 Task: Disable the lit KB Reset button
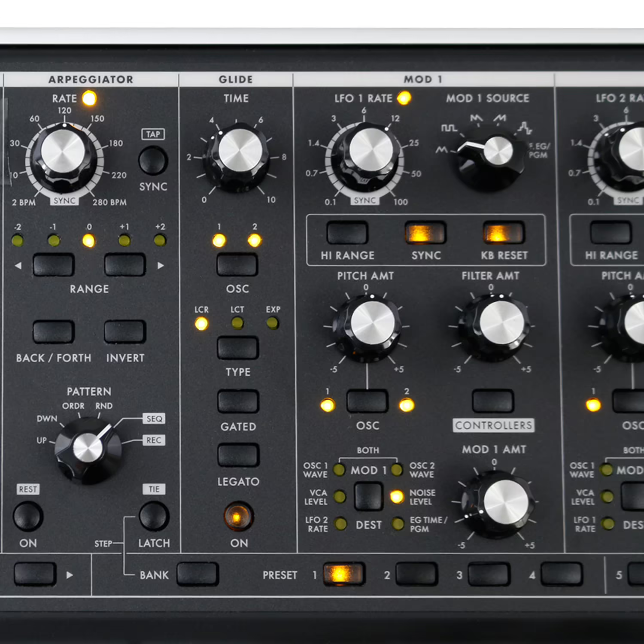[503, 233]
